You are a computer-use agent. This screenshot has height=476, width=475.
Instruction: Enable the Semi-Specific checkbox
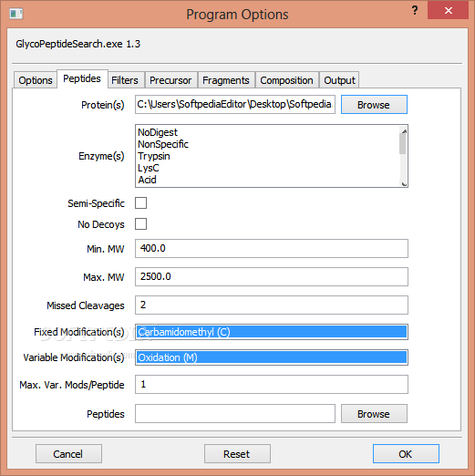[140, 203]
